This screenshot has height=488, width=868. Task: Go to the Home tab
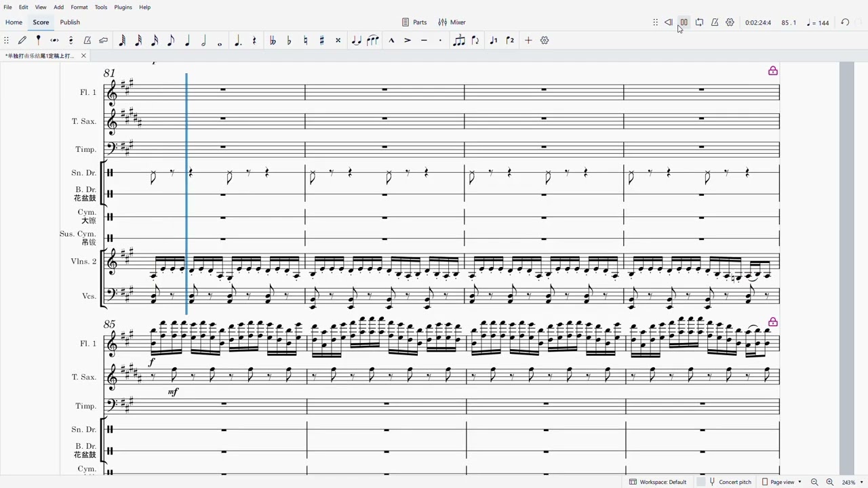14,22
